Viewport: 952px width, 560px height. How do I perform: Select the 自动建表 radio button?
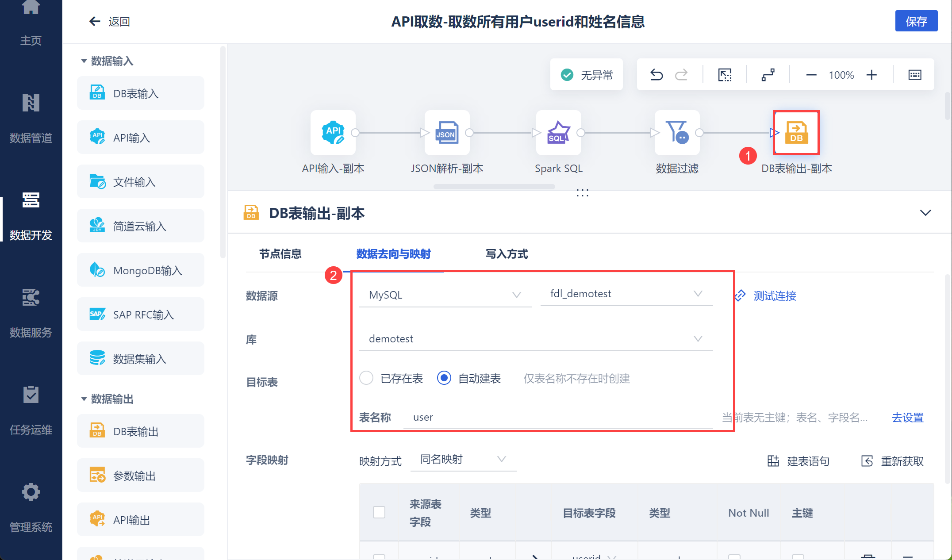444,378
